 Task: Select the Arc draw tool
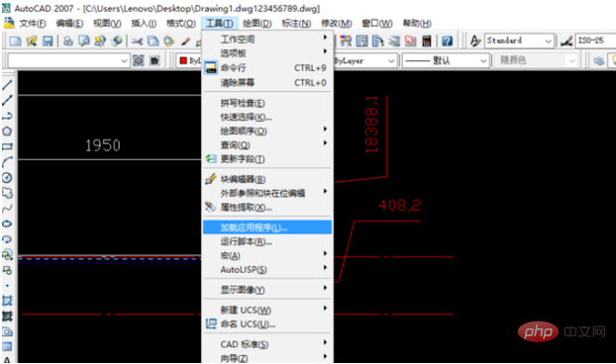coord(7,162)
